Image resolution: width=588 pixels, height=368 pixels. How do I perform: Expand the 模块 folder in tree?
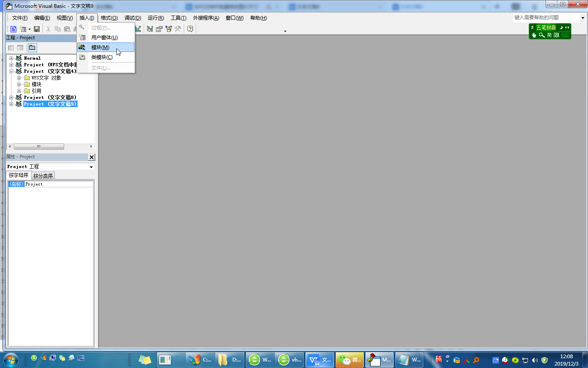pos(19,84)
